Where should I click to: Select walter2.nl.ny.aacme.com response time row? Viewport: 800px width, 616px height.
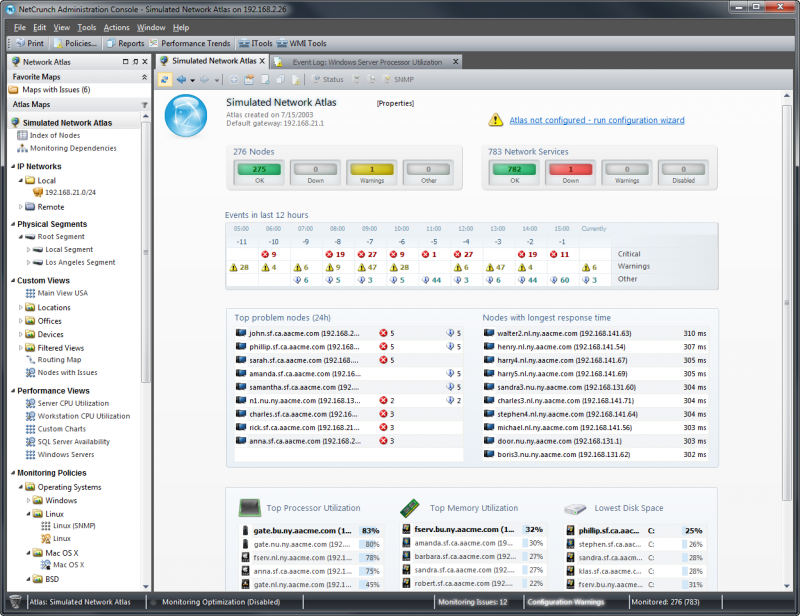[595, 333]
